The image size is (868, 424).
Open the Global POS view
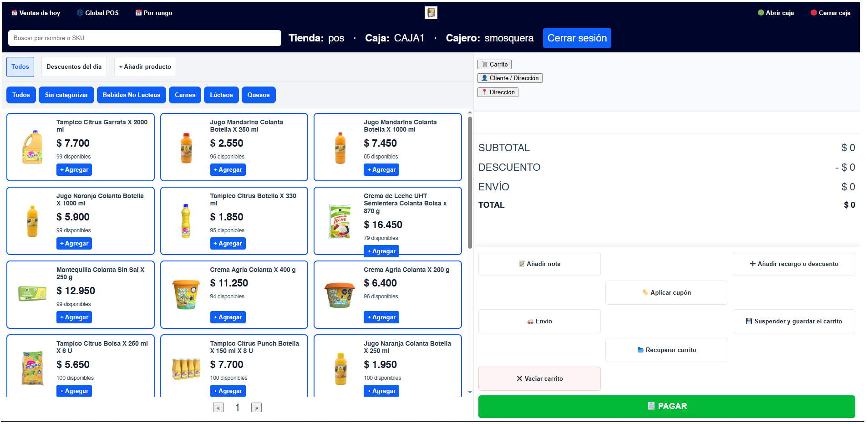[98, 13]
